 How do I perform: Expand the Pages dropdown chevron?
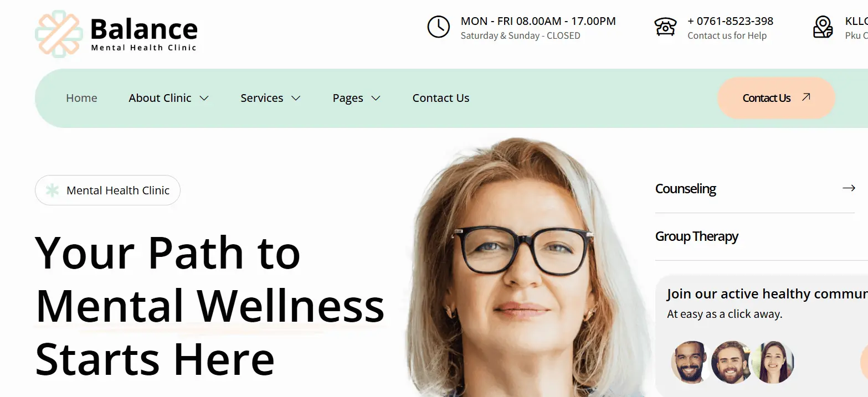pyautogui.click(x=376, y=99)
